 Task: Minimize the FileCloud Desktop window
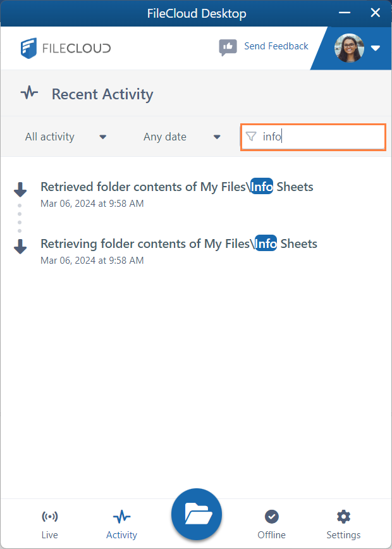345,13
